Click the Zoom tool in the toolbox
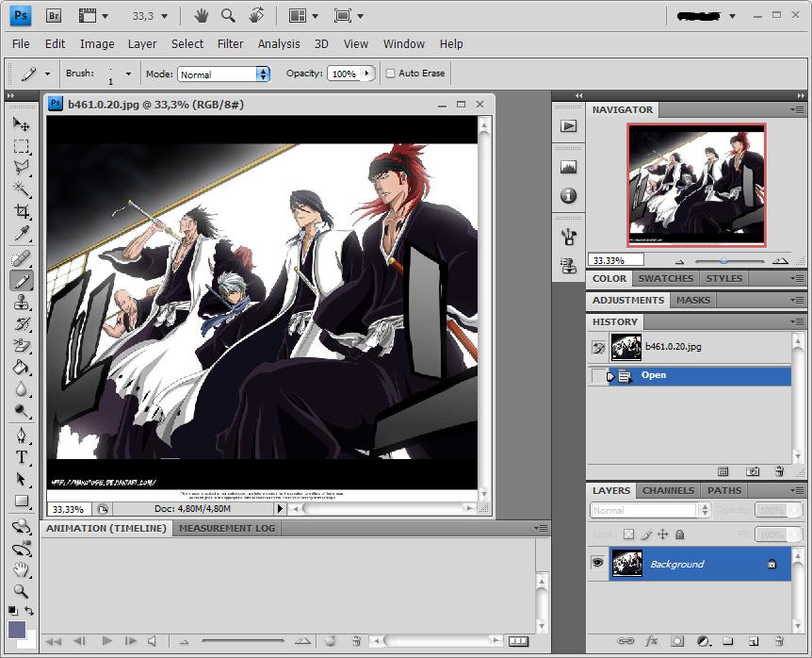The width and height of the screenshot is (812, 658). click(22, 592)
